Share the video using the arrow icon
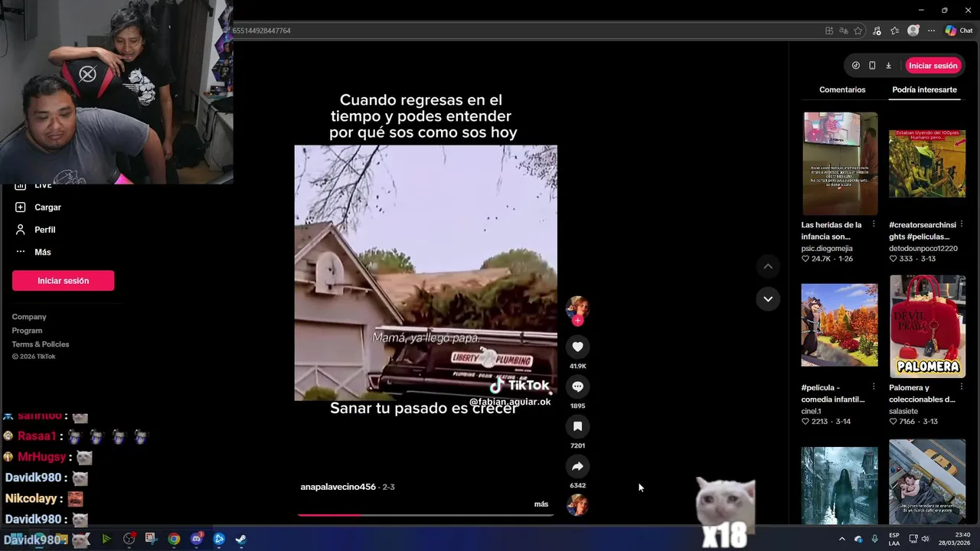The width and height of the screenshot is (980, 551). tap(577, 466)
